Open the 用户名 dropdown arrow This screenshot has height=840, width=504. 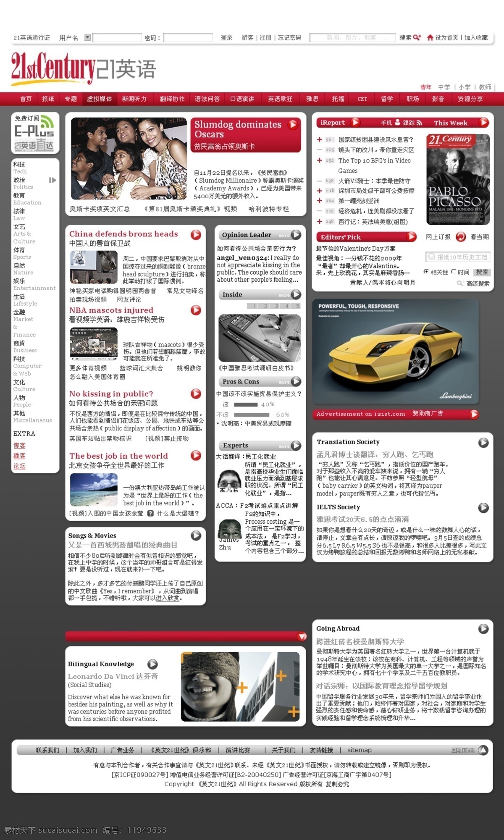tap(87, 37)
